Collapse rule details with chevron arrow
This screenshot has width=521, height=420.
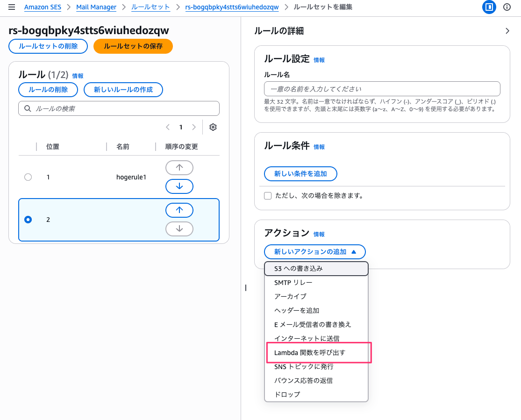click(507, 31)
